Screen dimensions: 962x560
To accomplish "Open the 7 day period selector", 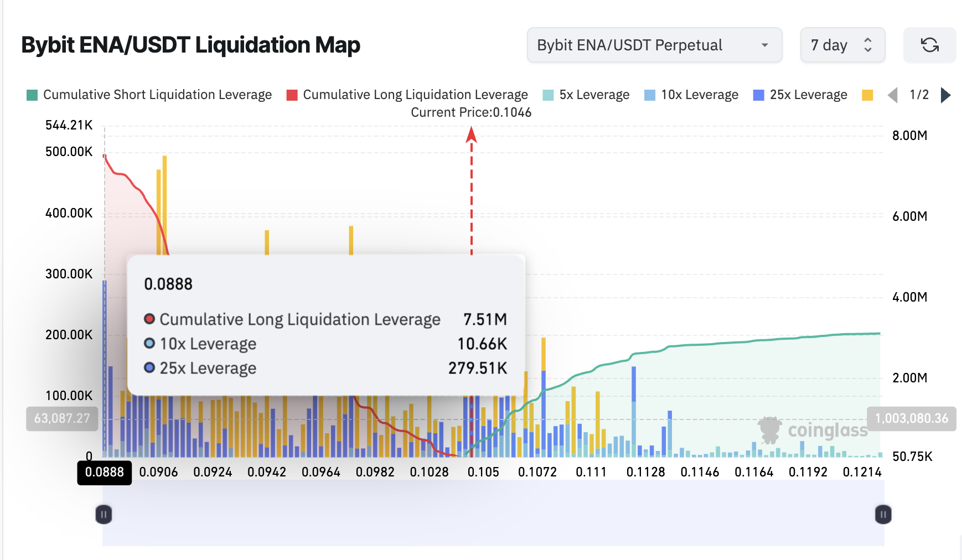I will coord(829,45).
